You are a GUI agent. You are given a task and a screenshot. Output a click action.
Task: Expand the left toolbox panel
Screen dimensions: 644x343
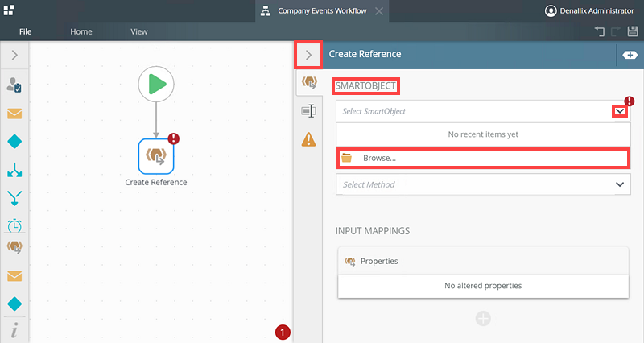14,55
